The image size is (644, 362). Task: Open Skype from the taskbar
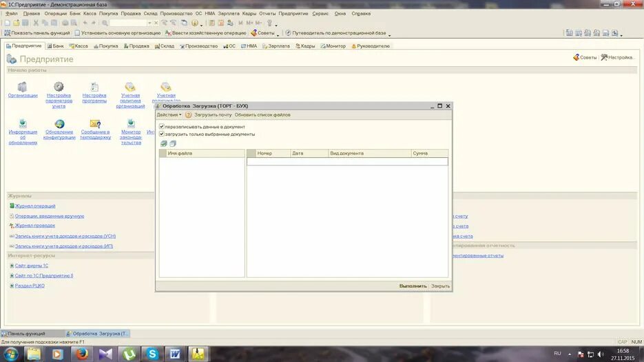tap(152, 354)
